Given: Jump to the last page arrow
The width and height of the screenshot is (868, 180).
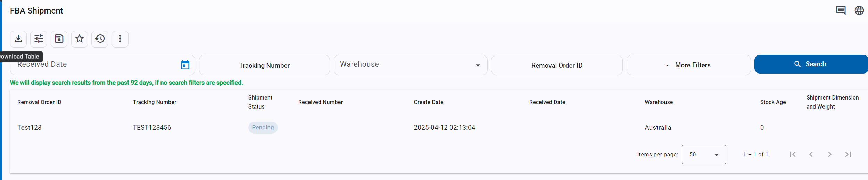Looking at the screenshot, I should (848, 154).
